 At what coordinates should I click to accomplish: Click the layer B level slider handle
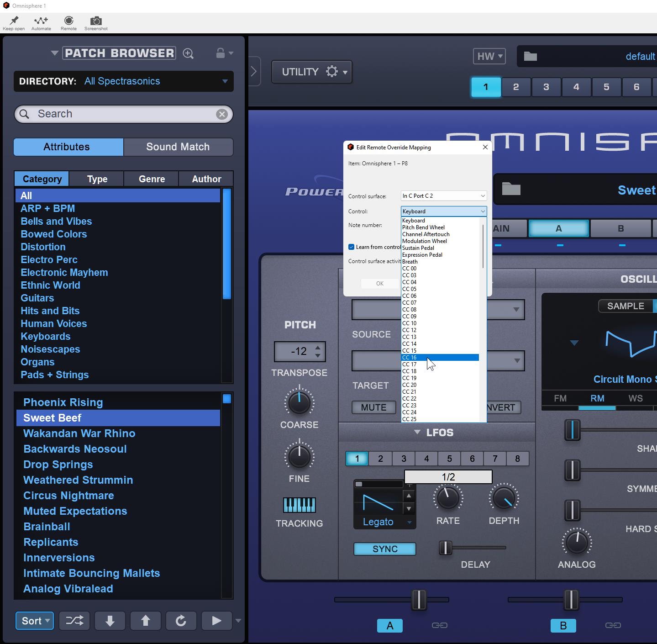571,600
